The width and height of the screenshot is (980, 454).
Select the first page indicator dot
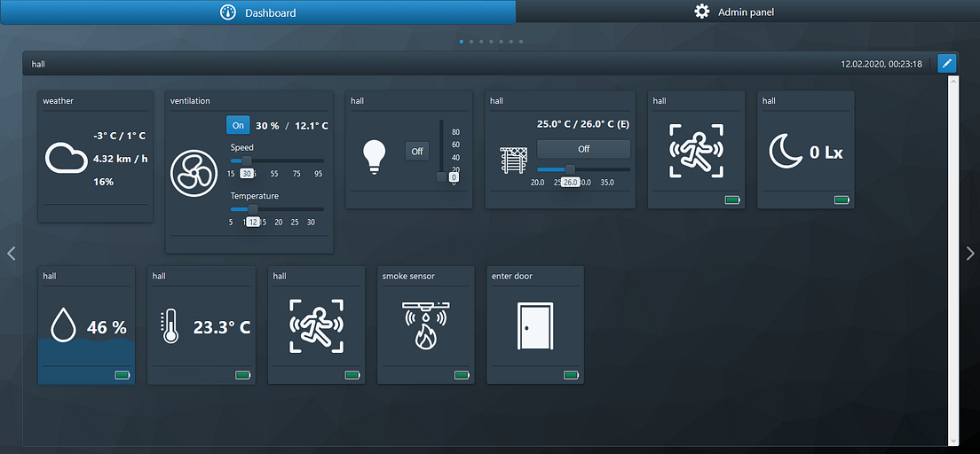click(x=462, y=42)
